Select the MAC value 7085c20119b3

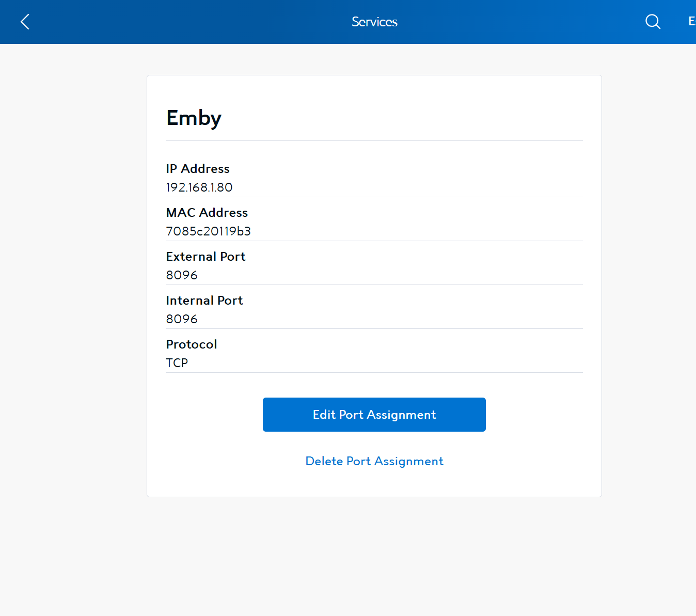click(x=209, y=231)
